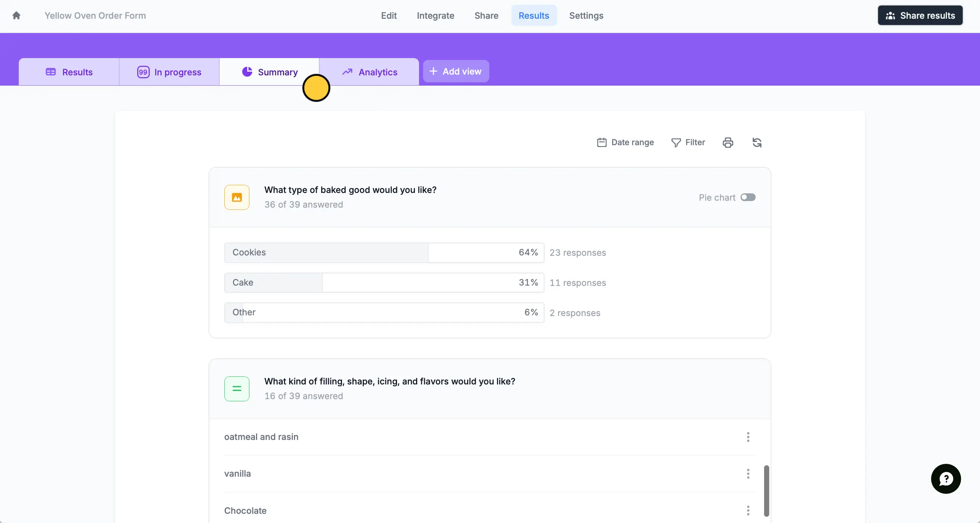Image resolution: width=980 pixels, height=523 pixels.
Task: Open the print icon for results
Action: coord(728,142)
